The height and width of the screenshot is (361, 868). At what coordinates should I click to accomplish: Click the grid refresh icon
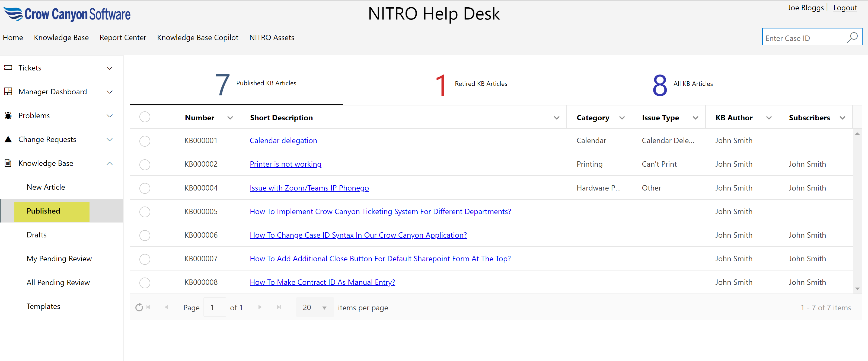pyautogui.click(x=139, y=307)
